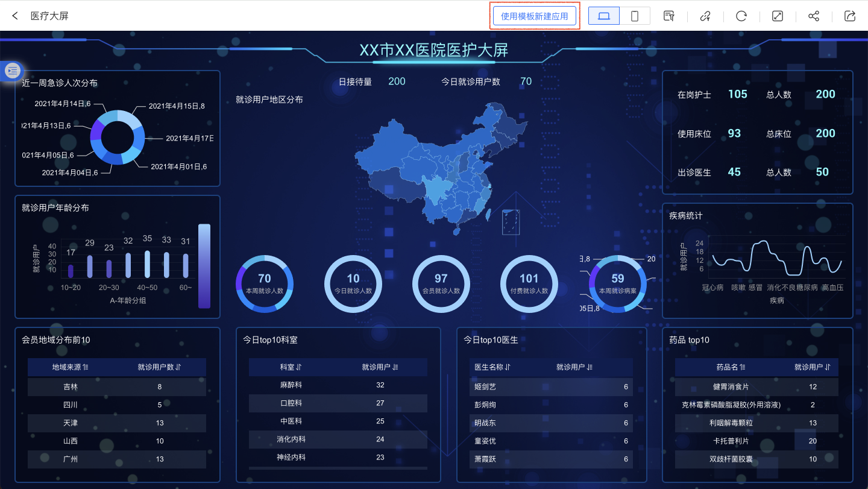The image size is (868, 489).
Task: Expand the left side catalog panel button
Action: pos(13,71)
